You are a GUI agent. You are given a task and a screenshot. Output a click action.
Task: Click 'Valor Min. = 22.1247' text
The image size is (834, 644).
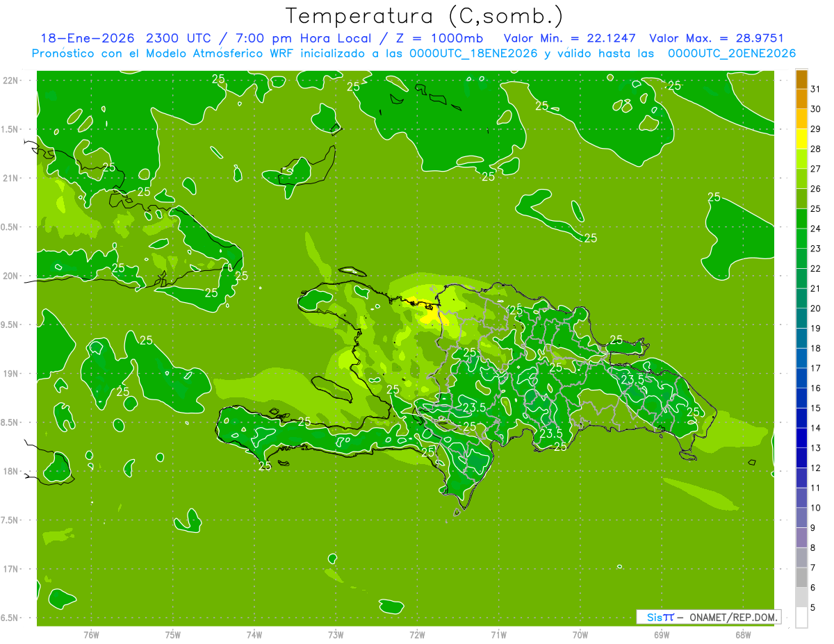[570, 38]
